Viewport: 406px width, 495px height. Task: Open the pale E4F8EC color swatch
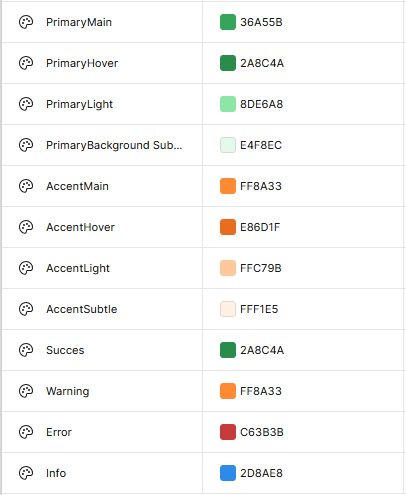(228, 145)
